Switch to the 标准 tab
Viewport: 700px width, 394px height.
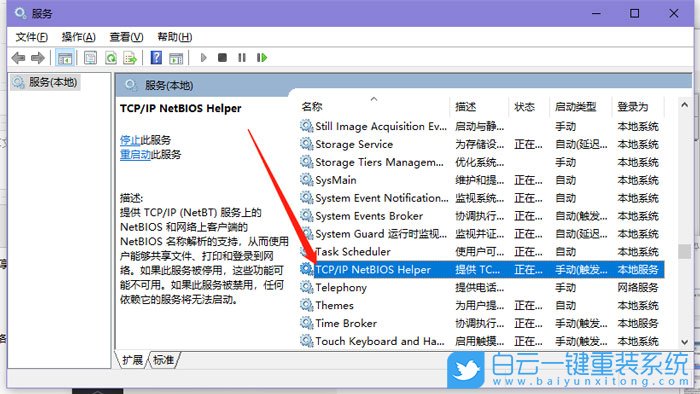click(163, 360)
